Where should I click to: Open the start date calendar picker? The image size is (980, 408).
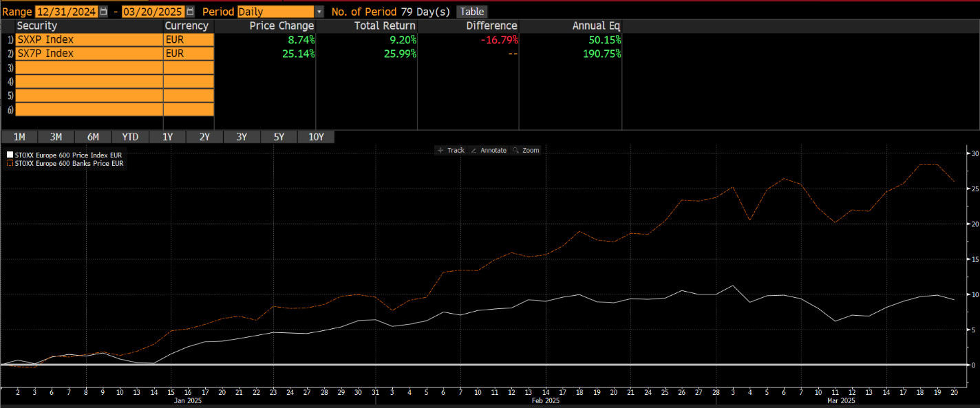103,12
